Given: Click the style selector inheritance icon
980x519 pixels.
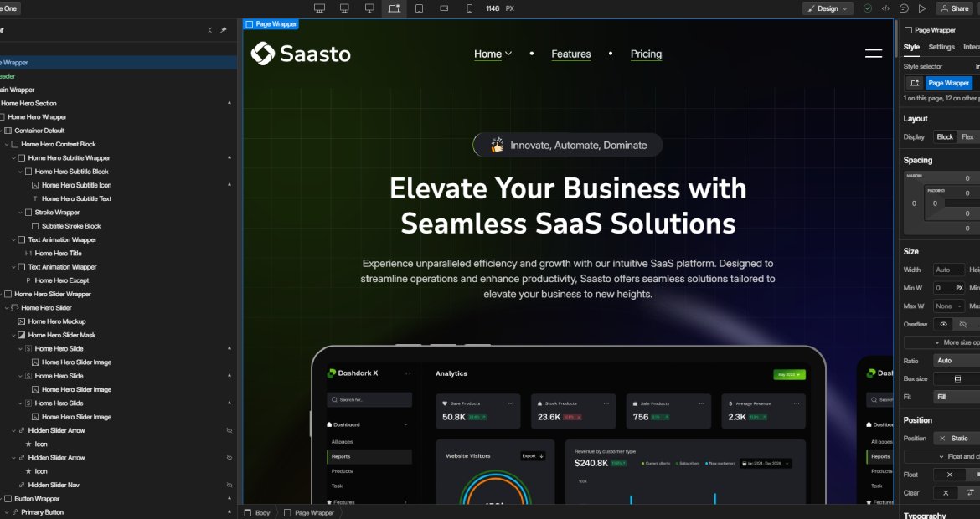Looking at the screenshot, I should point(915,82).
